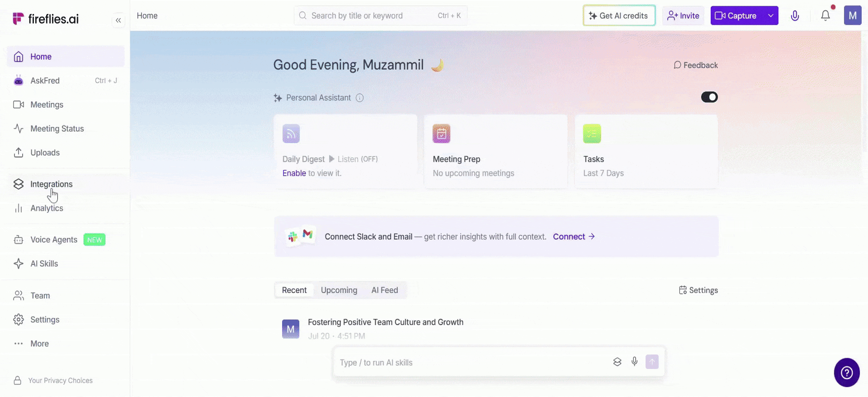The height and width of the screenshot is (397, 868).
Task: Click the Get AI credits button
Action: click(x=619, y=16)
